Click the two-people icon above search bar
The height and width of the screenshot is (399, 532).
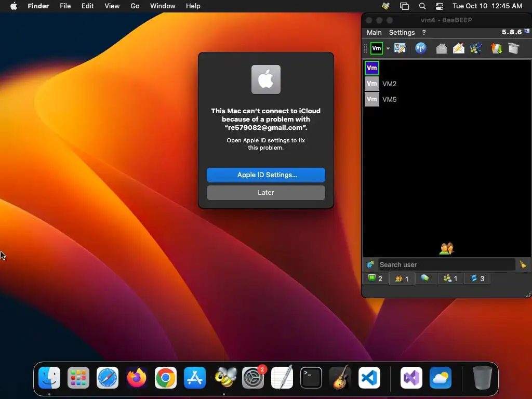coord(446,249)
